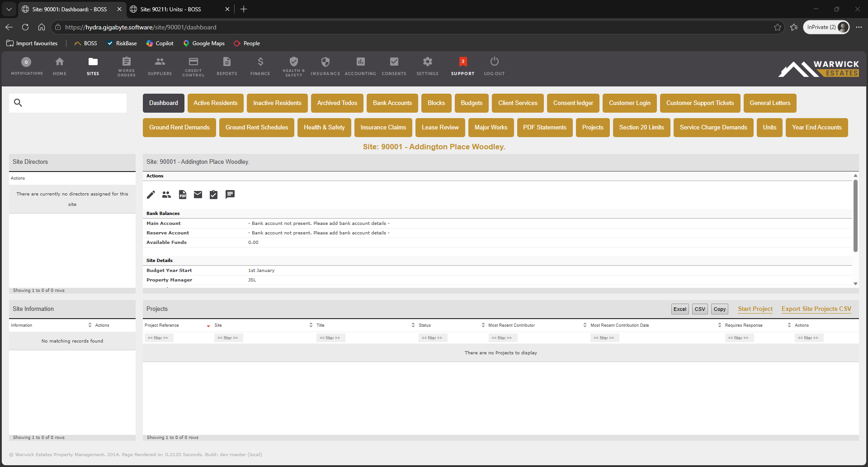Click the CSV export button
This screenshot has width=868, height=467.
coord(700,309)
